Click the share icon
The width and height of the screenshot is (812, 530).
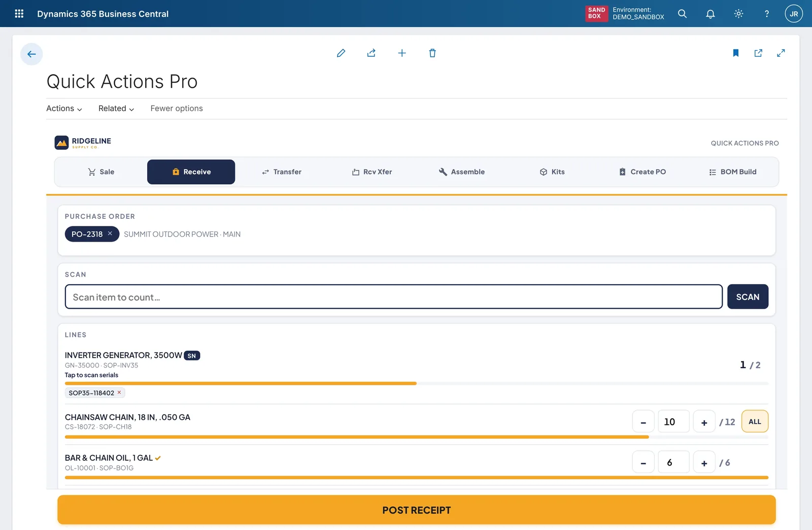tap(371, 53)
